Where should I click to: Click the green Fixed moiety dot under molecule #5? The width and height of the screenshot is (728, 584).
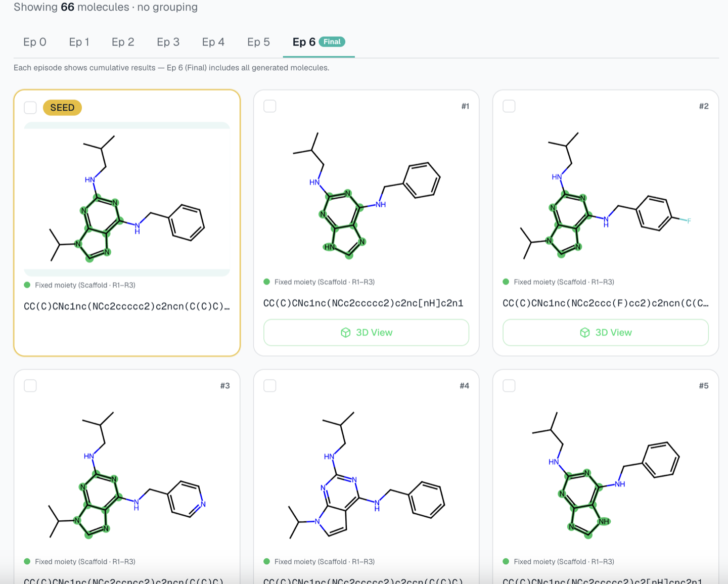click(x=506, y=561)
